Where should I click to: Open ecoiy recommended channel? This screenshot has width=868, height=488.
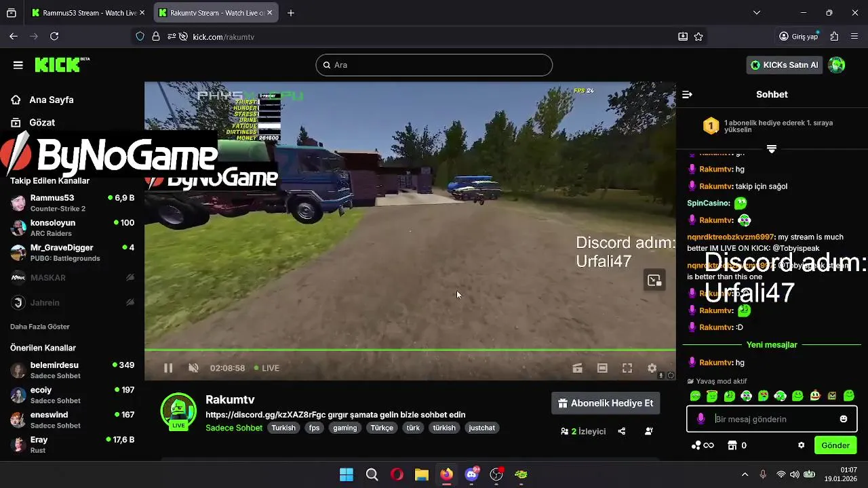(x=72, y=395)
